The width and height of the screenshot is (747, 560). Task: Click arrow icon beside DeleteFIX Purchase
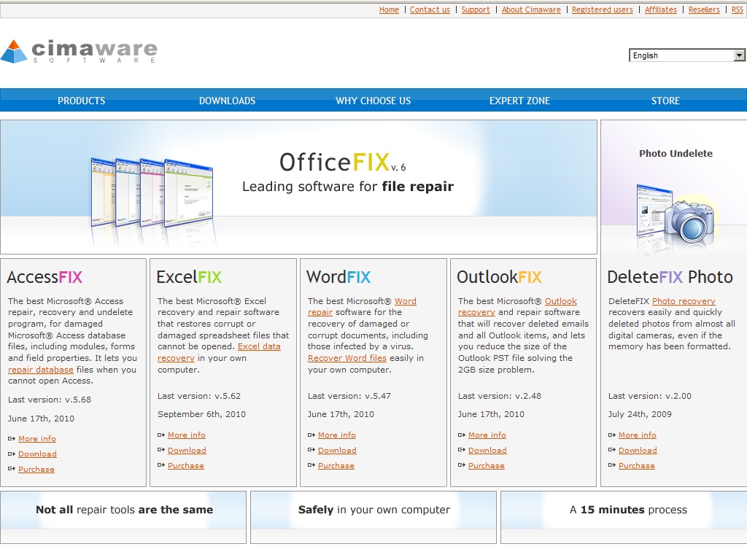click(x=612, y=465)
